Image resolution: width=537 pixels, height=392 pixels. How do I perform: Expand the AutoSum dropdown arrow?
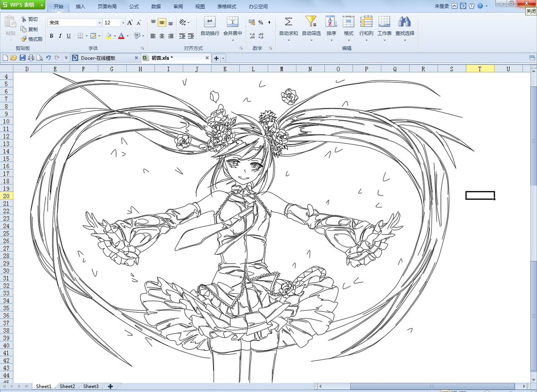tap(289, 40)
